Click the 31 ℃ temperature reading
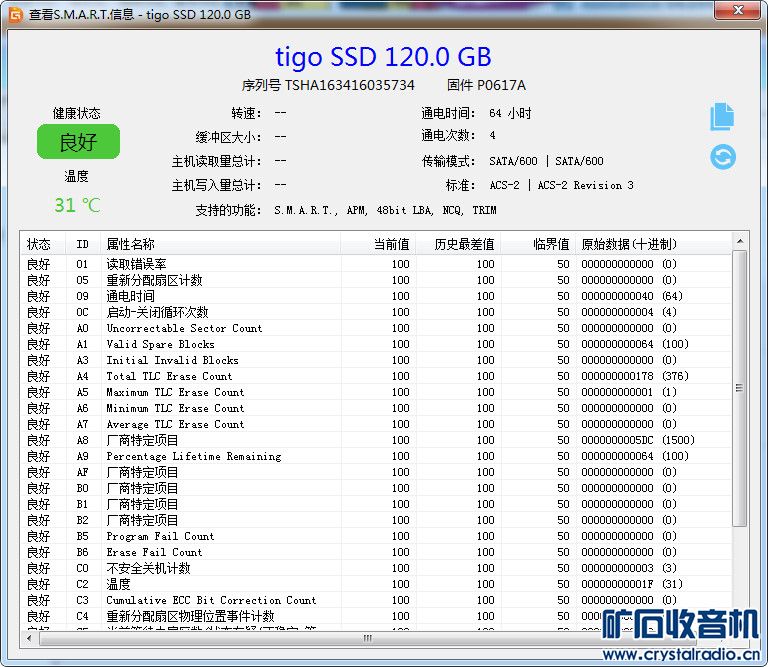The height and width of the screenshot is (667, 768). pos(77,205)
